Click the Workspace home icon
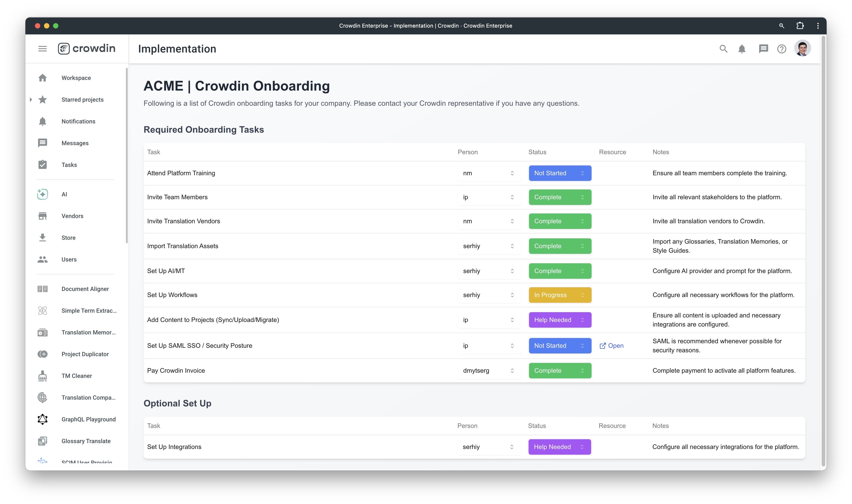 (43, 78)
